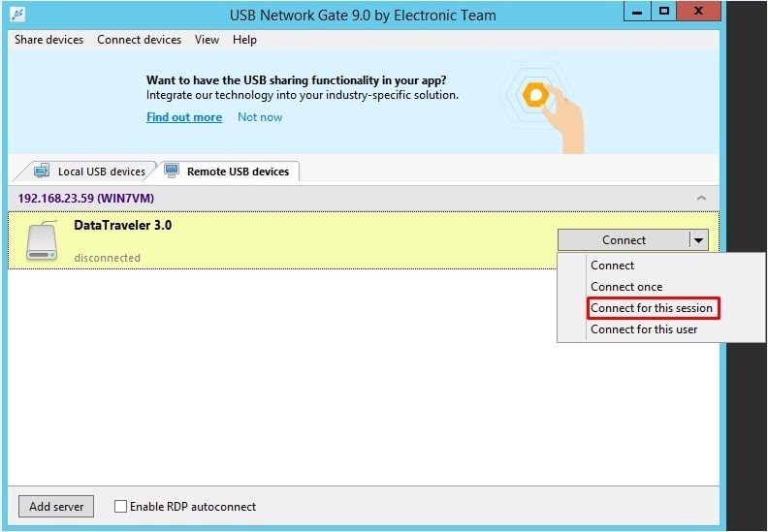Click the USB Network Gate app icon in title bar
Screen dimensions: 768x532
[17, 15]
